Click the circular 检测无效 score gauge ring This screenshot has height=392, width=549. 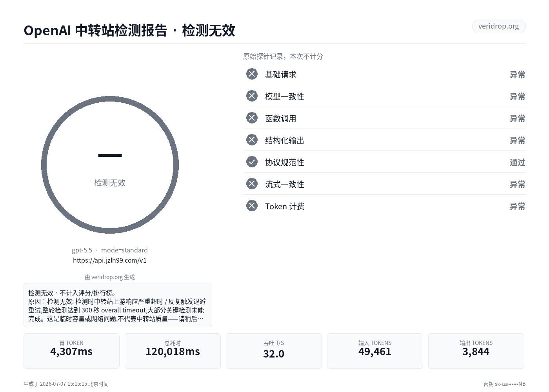[x=110, y=165]
